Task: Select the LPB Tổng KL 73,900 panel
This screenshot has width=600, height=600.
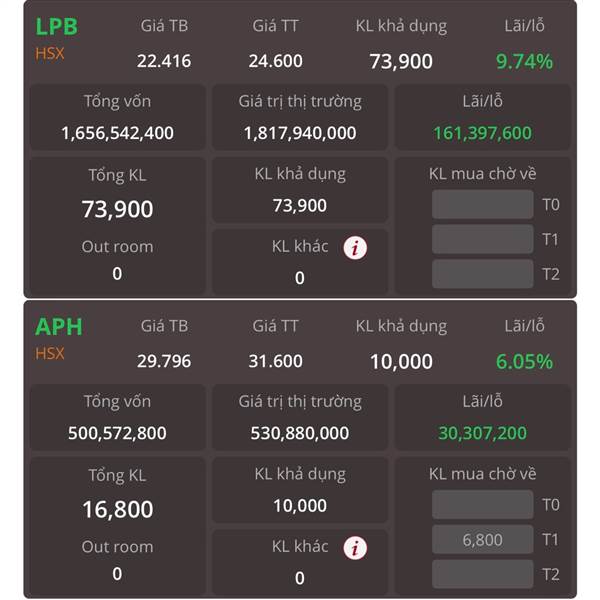Action: (x=117, y=225)
